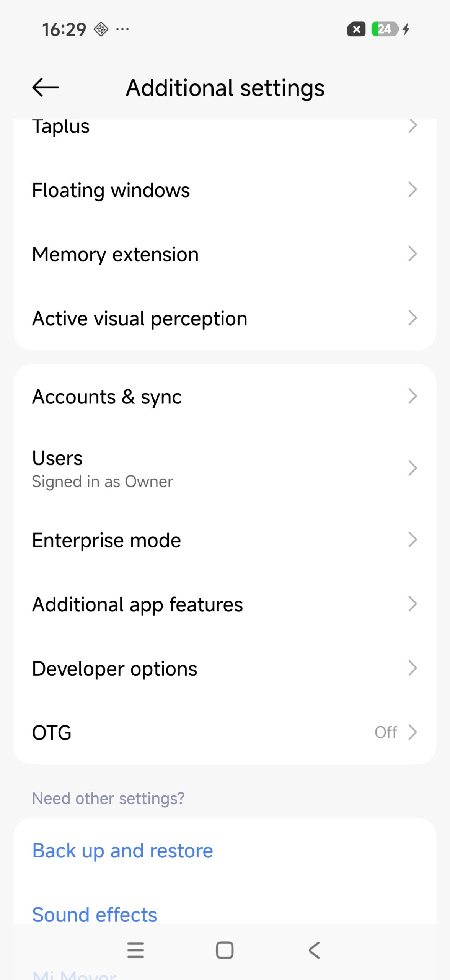Tap the X badge icon in status bar
450x980 pixels.
(356, 29)
